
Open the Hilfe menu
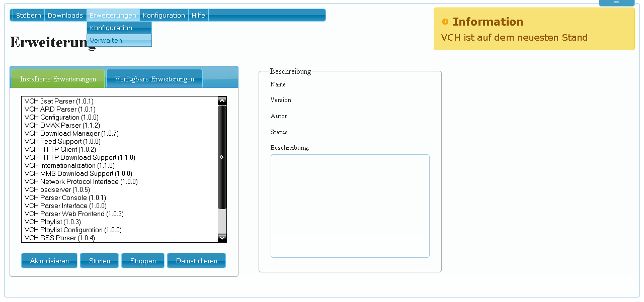click(x=198, y=15)
